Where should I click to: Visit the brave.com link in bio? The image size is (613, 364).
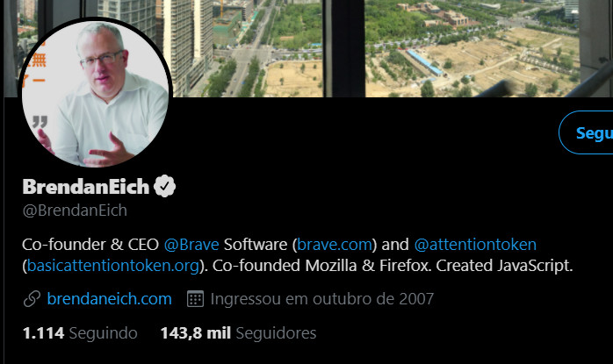pyautogui.click(x=335, y=245)
